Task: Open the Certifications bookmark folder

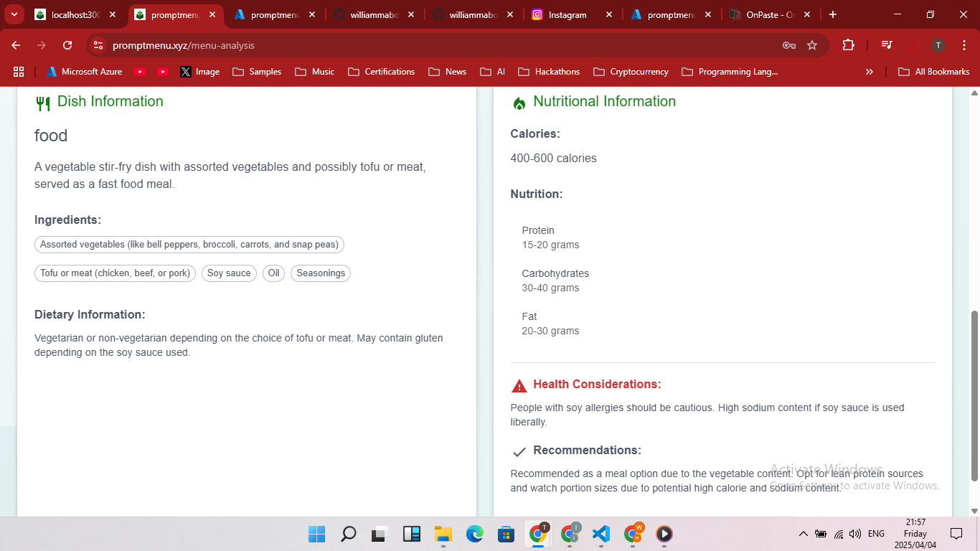Action: coord(381,72)
